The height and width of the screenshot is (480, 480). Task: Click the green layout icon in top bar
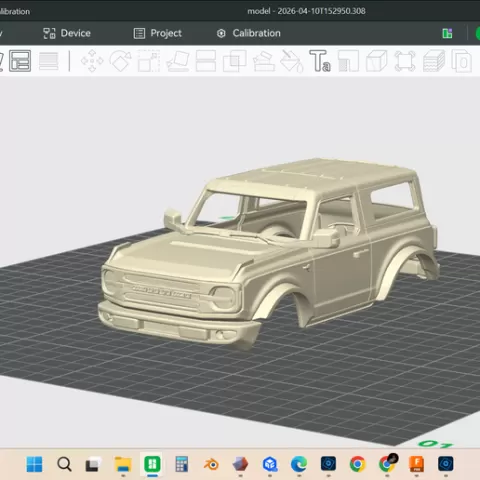tap(447, 33)
